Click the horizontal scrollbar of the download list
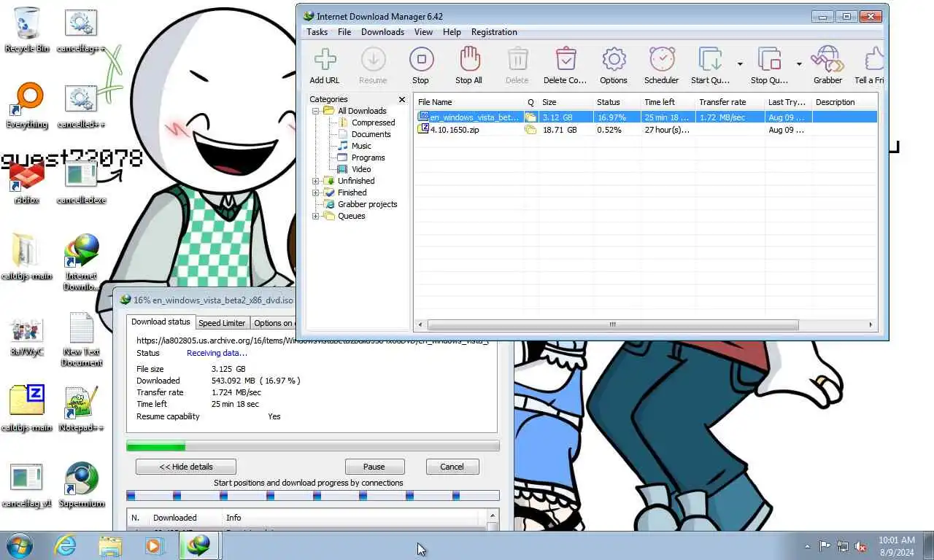 pyautogui.click(x=613, y=324)
